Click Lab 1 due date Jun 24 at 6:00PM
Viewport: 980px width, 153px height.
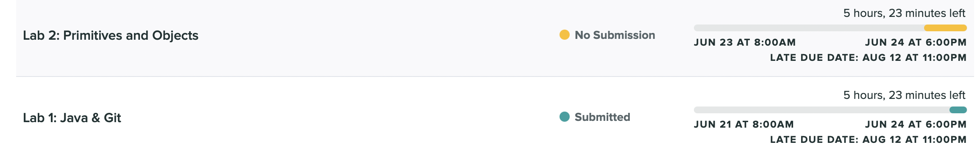pyautogui.click(x=916, y=124)
